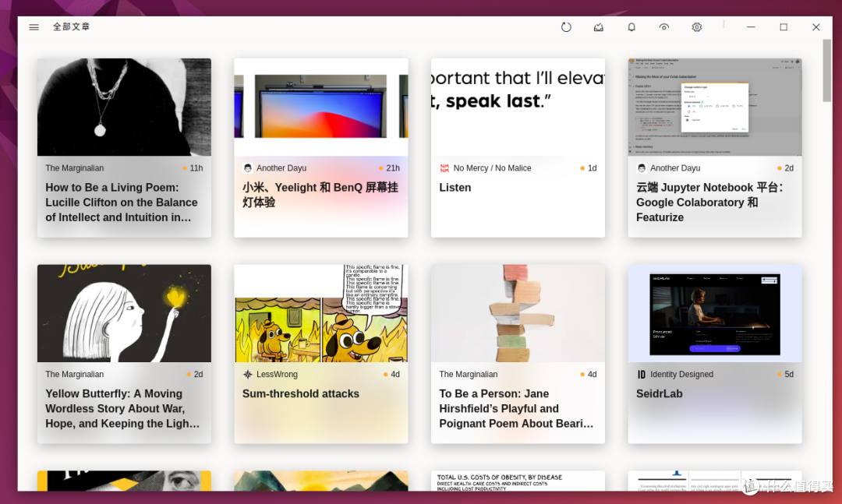Click the Jupyter Notebook screenshot thumbnail
Image resolution: width=842 pixels, height=504 pixels.
tap(714, 107)
